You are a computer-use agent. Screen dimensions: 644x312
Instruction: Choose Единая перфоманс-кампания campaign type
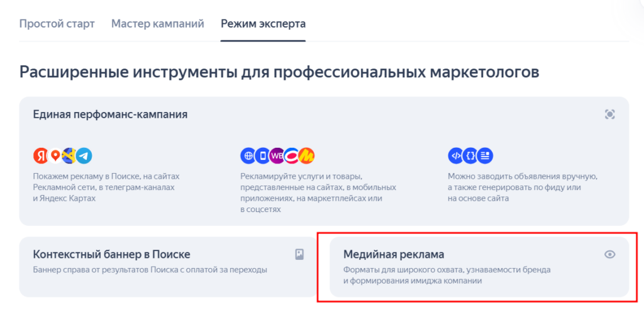pyautogui.click(x=110, y=114)
